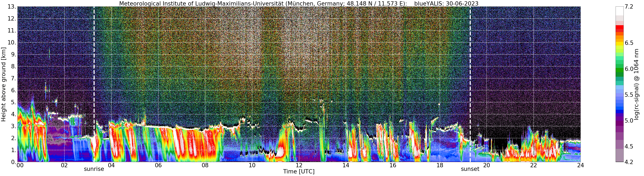Screen dimensions: 644x176
Task: Click the colorbar value '5.0'
Action: (629, 121)
